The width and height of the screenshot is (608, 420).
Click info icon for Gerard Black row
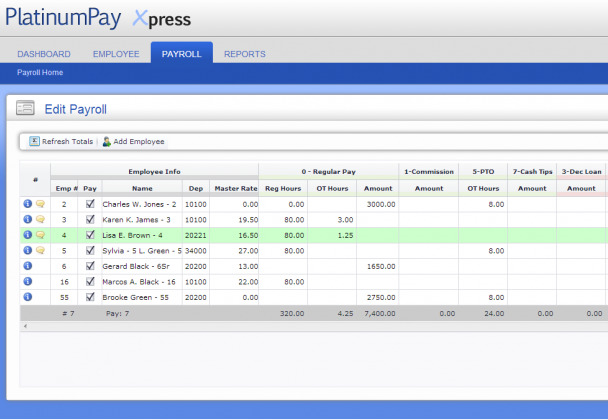[28, 266]
